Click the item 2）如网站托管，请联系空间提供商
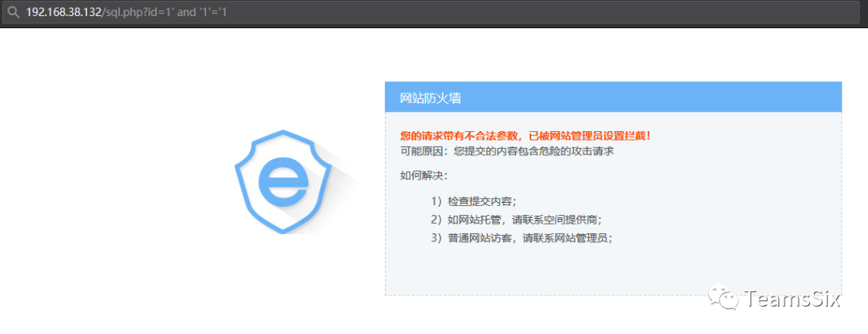The width and height of the screenshot is (868, 334). [x=516, y=220]
